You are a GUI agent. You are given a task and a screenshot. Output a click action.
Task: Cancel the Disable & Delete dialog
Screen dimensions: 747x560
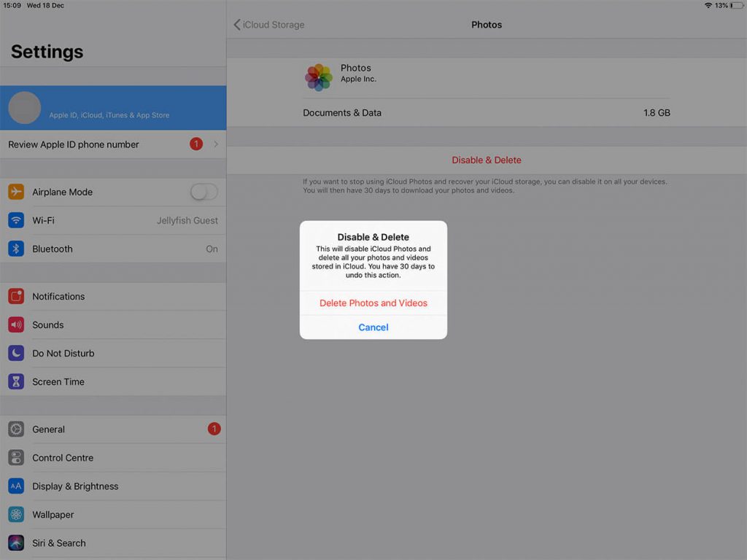coord(373,327)
